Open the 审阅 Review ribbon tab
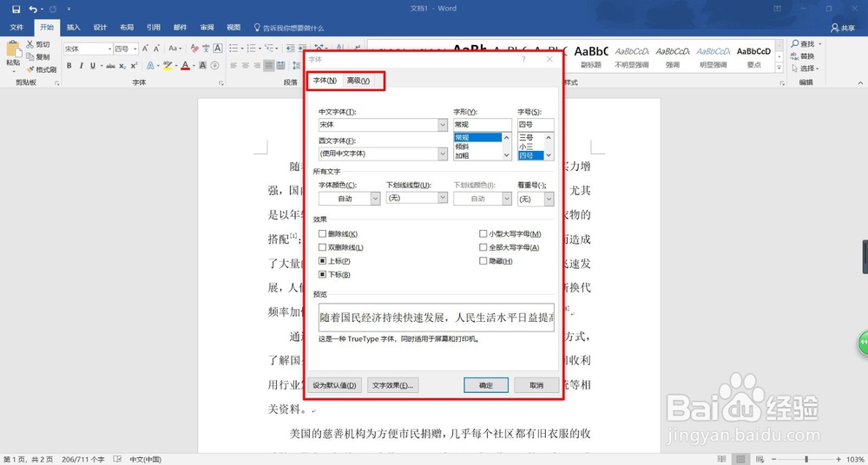This screenshot has height=465, width=868. (207, 28)
